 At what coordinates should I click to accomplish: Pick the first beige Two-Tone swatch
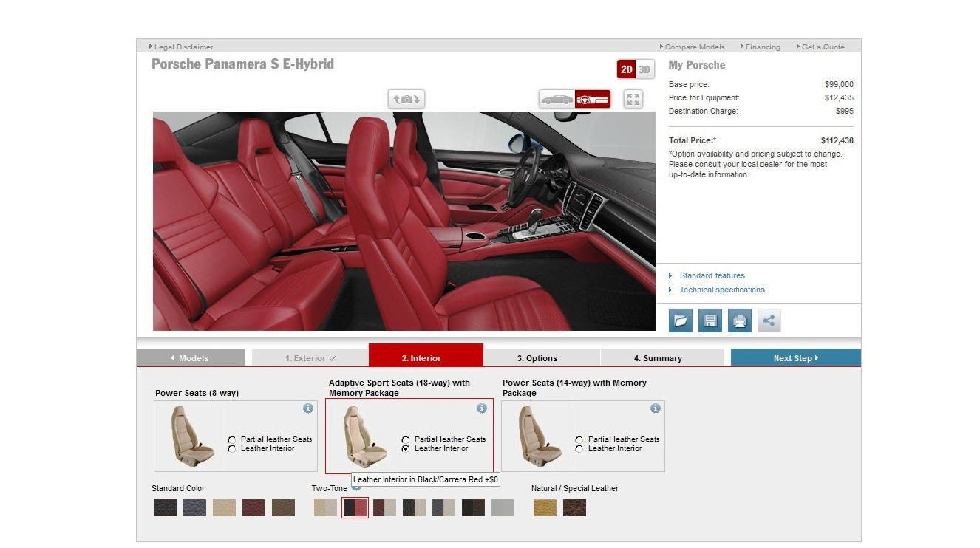[325, 507]
